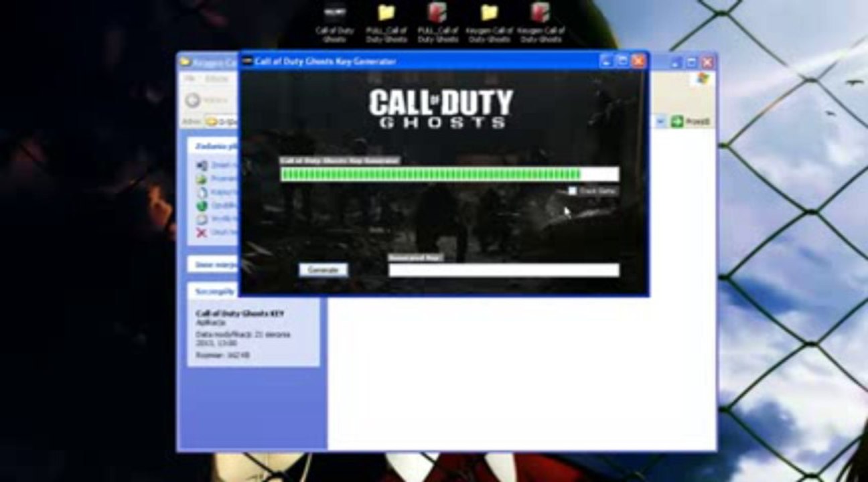This screenshot has height=482, width=868.
Task: Collapse the Szczegóły details panel header
Action: [213, 291]
